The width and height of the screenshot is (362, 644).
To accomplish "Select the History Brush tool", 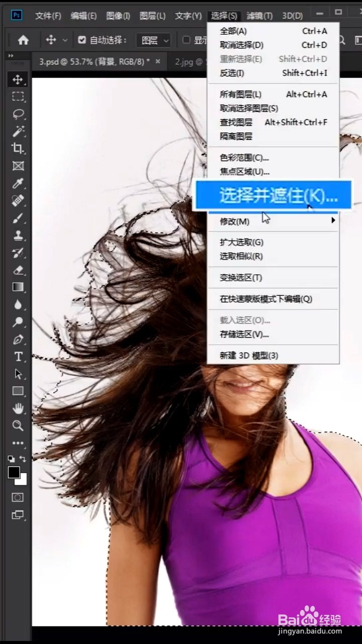I will (18, 253).
